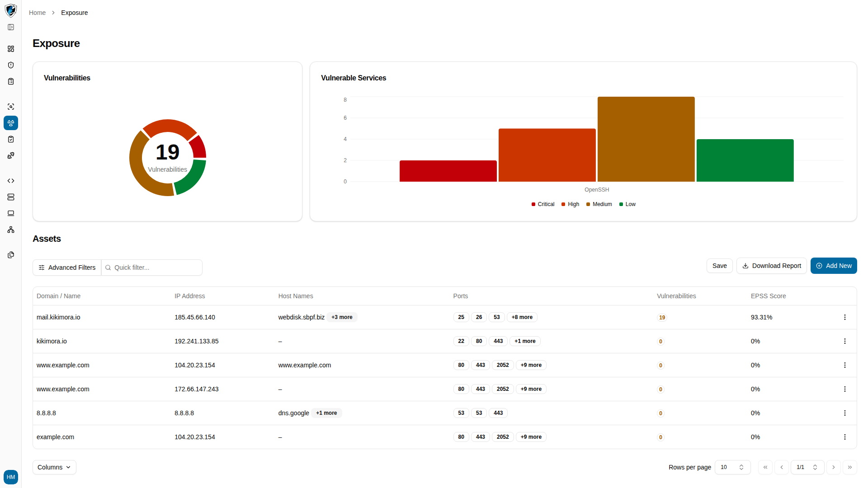Click the vulnerability count 19 badge
The height and width of the screenshot is (488, 868).
tap(662, 317)
